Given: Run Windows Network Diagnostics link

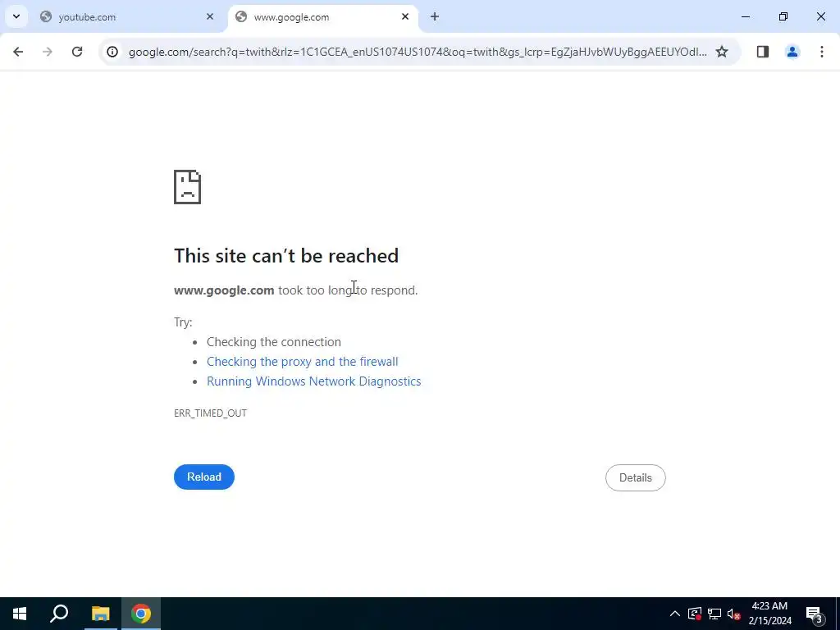Looking at the screenshot, I should [x=314, y=381].
